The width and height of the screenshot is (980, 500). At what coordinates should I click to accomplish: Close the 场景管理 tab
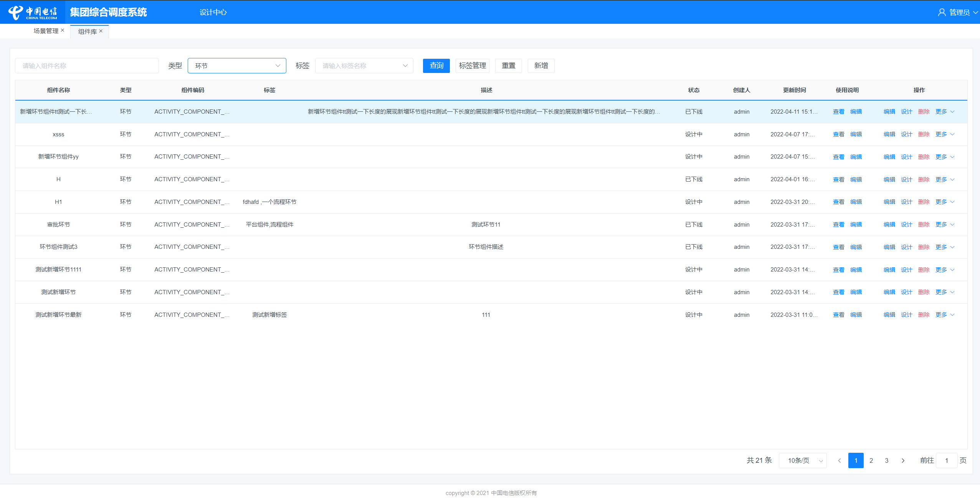(x=63, y=30)
